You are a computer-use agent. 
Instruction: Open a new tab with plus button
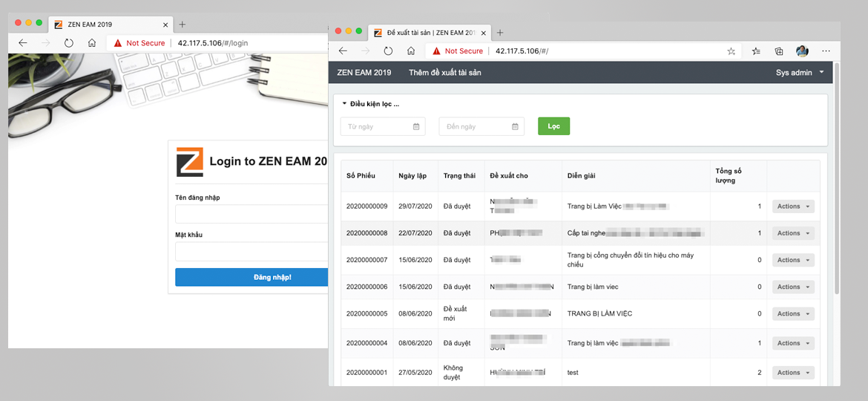point(500,33)
